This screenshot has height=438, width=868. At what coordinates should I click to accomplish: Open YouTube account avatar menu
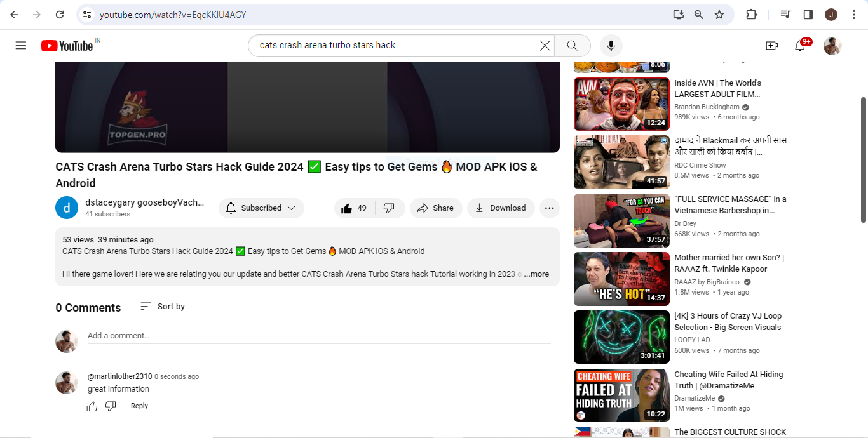coord(832,46)
